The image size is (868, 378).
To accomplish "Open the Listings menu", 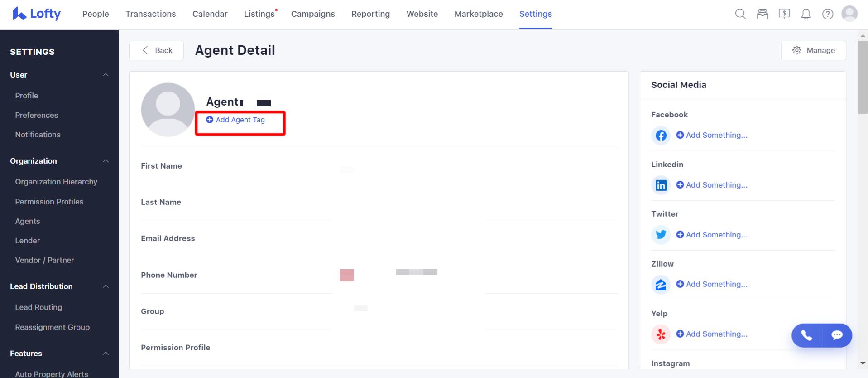I will pos(259,14).
